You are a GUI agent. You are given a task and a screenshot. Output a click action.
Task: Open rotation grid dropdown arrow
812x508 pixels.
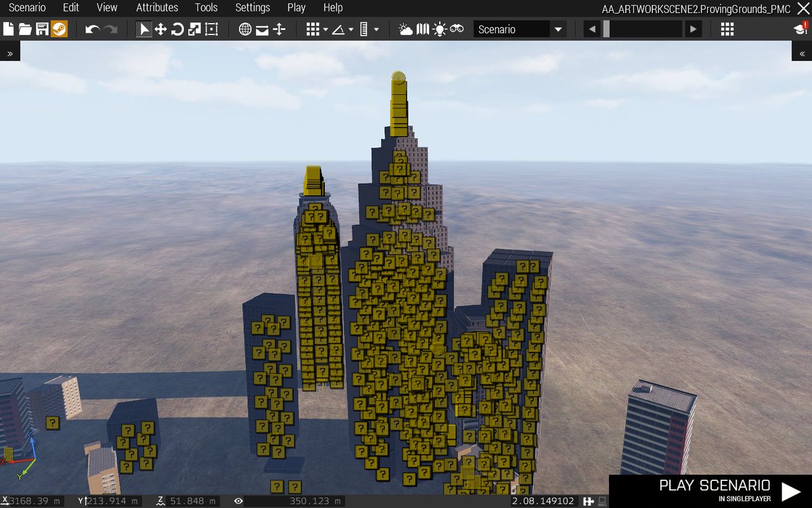(351, 30)
